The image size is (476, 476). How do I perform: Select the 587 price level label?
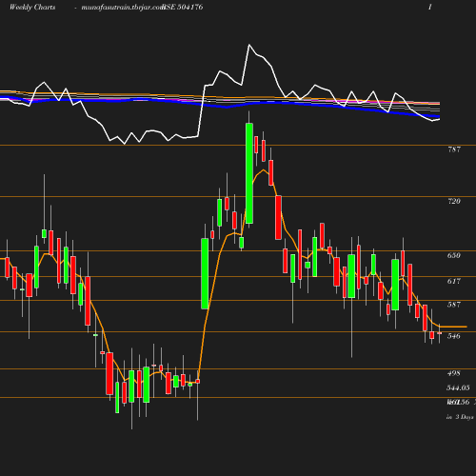tap(454, 305)
